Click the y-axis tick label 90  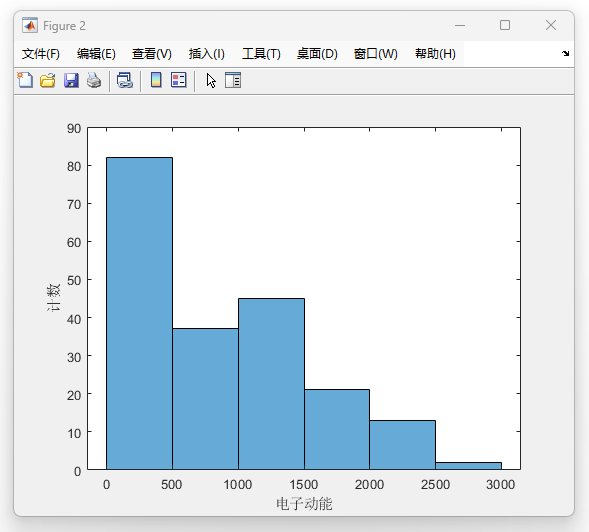click(x=74, y=128)
